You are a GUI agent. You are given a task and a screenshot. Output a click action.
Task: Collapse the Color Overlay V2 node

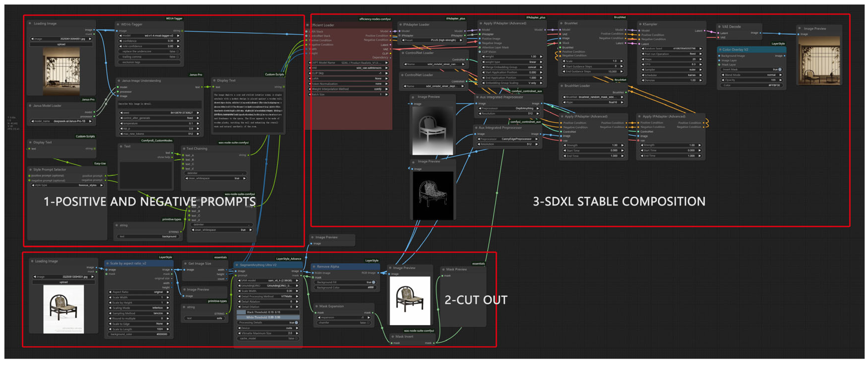720,50
